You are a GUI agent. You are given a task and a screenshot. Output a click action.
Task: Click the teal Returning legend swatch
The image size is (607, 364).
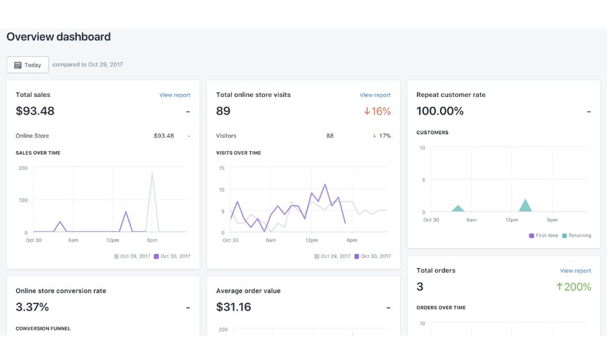(565, 235)
